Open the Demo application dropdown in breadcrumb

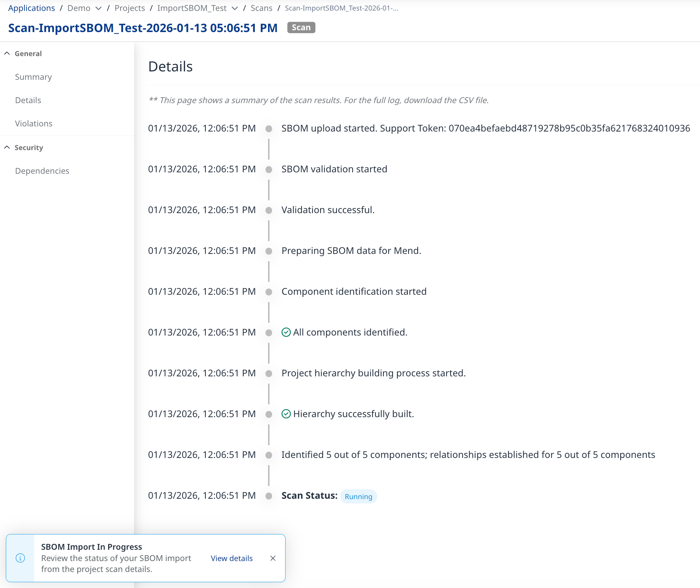[x=98, y=8]
